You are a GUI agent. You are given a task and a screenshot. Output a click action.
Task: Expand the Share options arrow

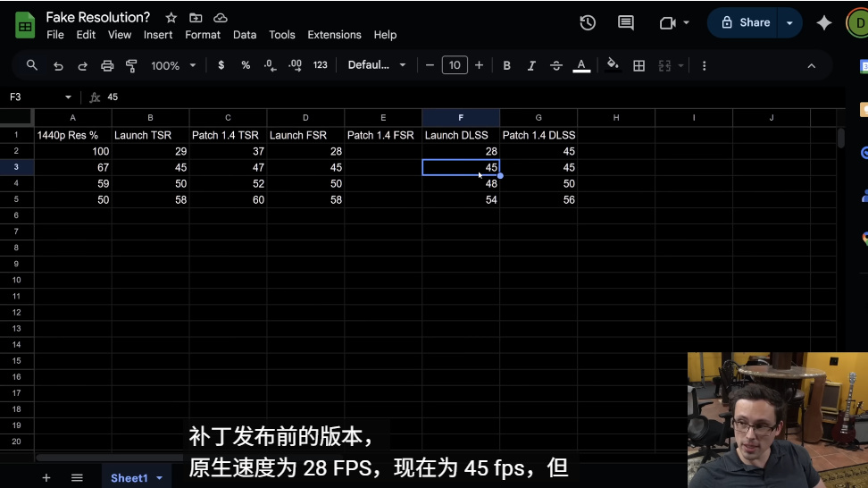[x=790, y=22]
